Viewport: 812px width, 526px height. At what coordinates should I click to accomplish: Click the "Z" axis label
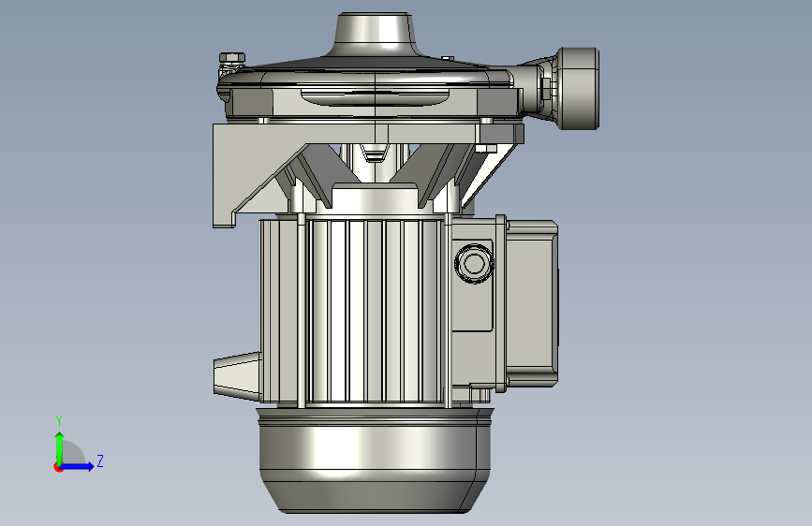click(x=100, y=460)
